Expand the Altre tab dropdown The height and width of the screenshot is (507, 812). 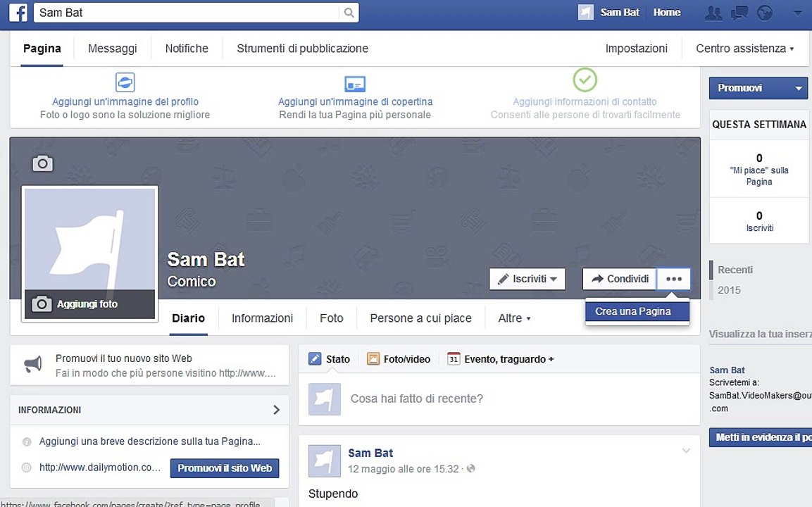tap(514, 318)
